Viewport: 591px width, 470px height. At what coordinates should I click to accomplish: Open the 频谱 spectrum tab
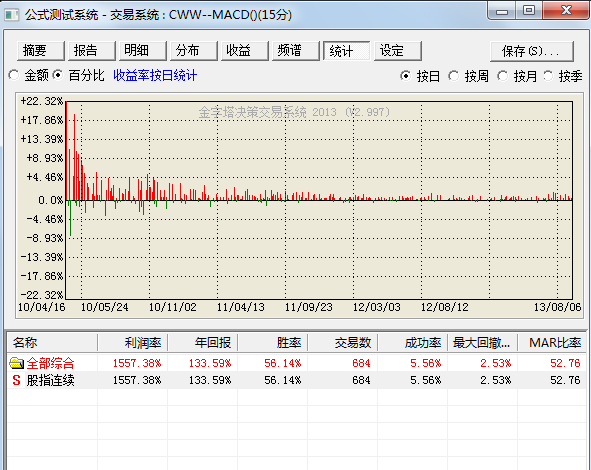(296, 51)
